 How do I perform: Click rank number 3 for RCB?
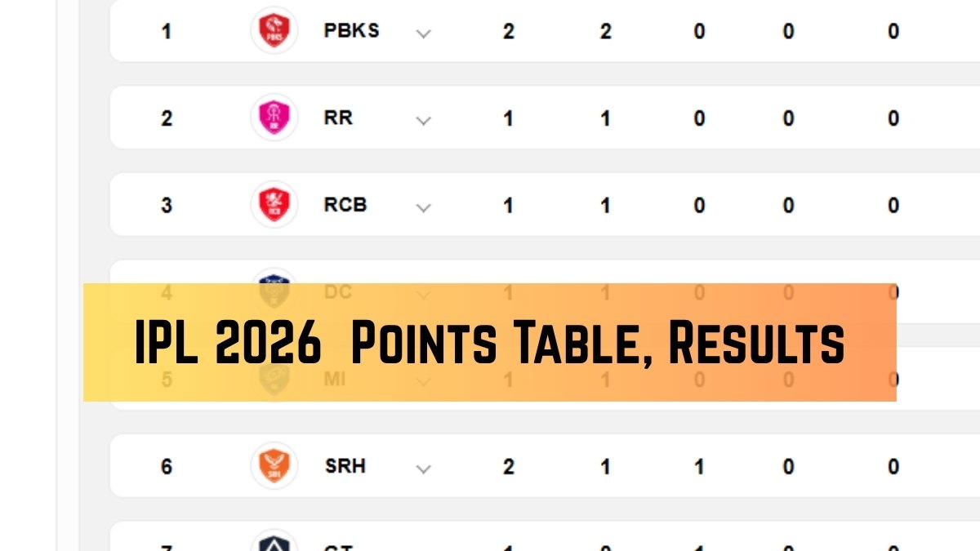click(167, 205)
